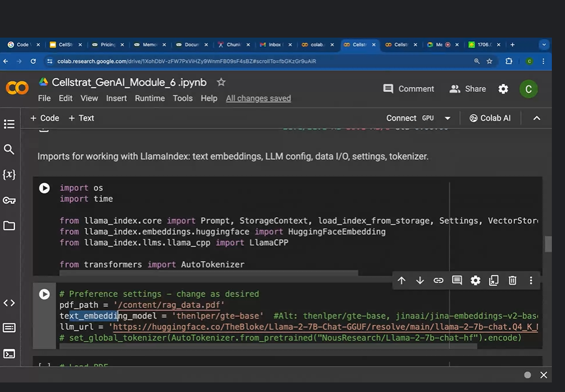Open the View menu

(x=89, y=98)
